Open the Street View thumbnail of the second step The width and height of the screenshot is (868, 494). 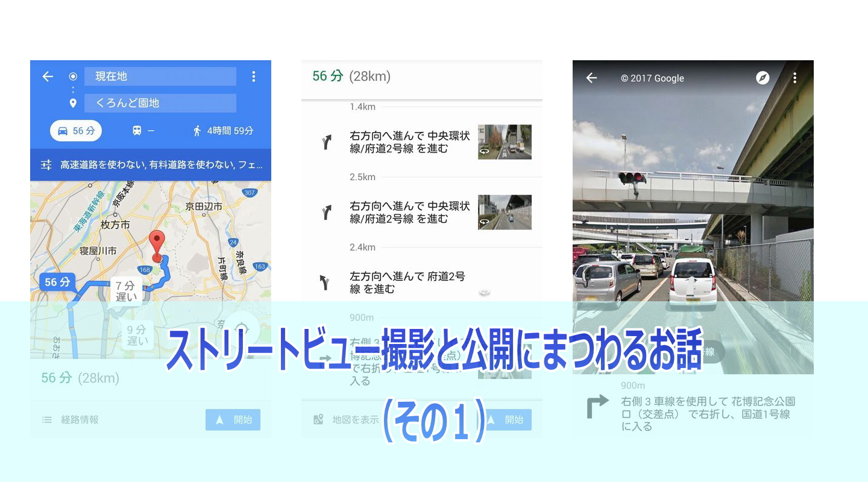click(x=505, y=212)
